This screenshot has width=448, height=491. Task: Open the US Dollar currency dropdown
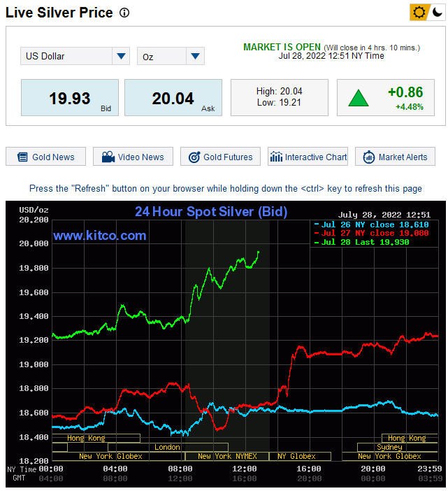[75, 56]
